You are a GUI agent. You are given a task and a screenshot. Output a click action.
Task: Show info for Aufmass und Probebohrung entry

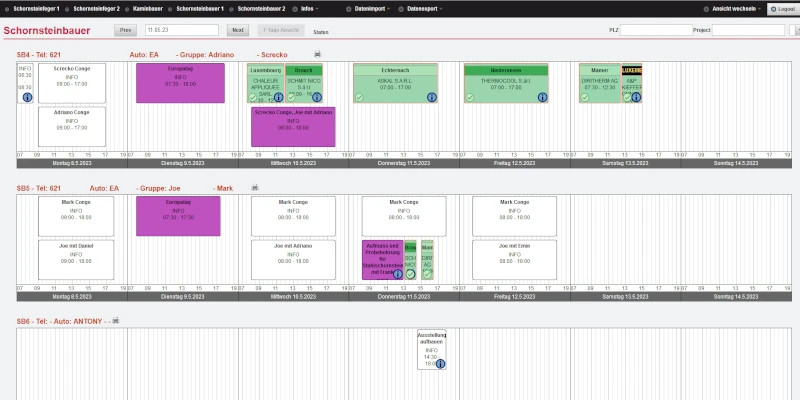tap(397, 274)
